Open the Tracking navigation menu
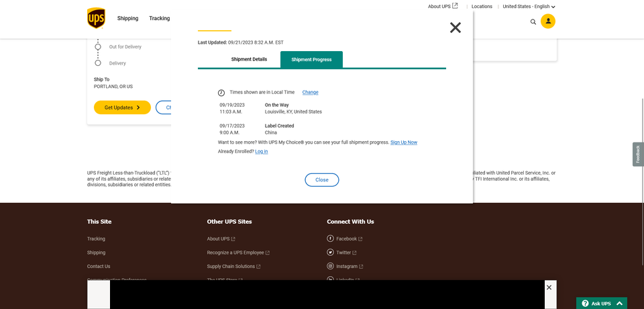Viewport: 644px width, 309px height. 160,18
